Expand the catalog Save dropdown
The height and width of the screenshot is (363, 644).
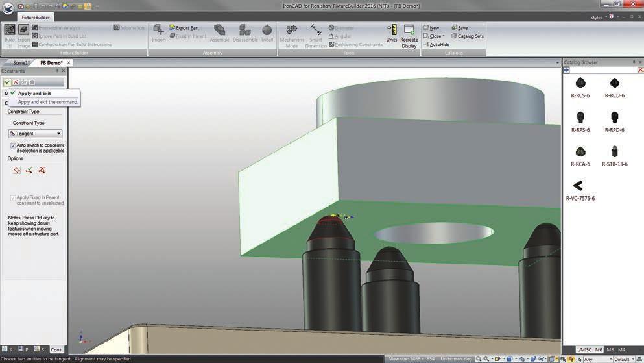point(470,27)
